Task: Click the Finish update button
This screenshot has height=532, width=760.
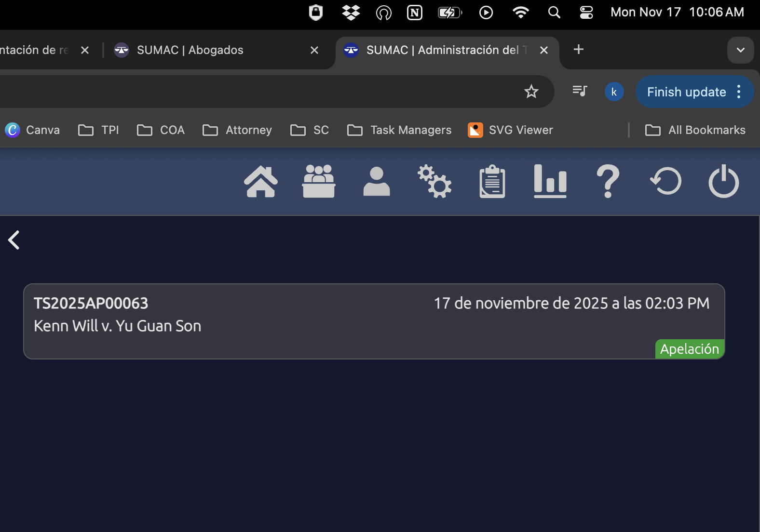Action: 686,92
